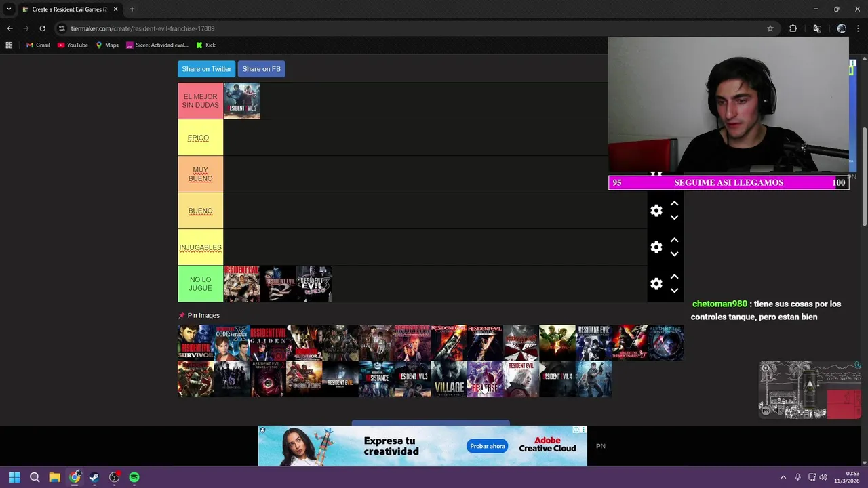Viewport: 868px width, 488px height.
Task: Open tab search dropdown chevron
Action: (x=9, y=9)
